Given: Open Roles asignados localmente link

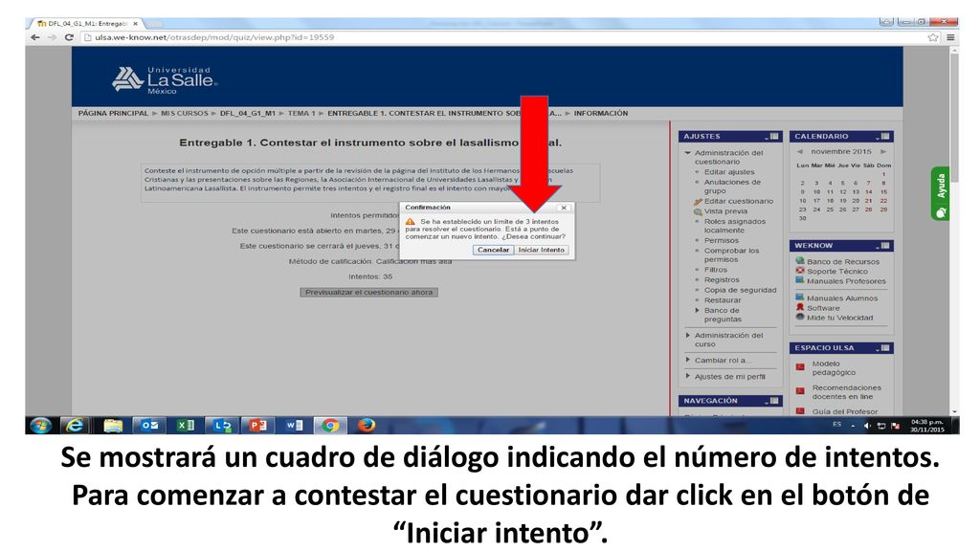Looking at the screenshot, I should [735, 226].
